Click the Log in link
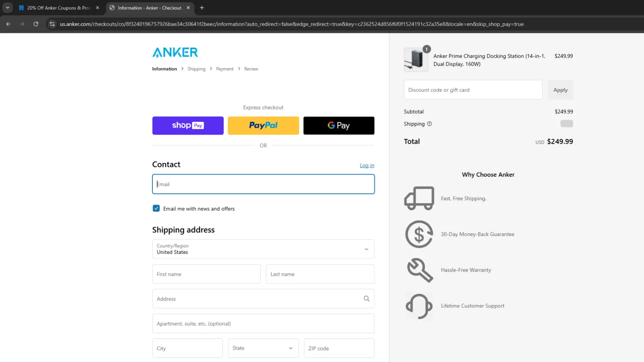 pos(367,166)
